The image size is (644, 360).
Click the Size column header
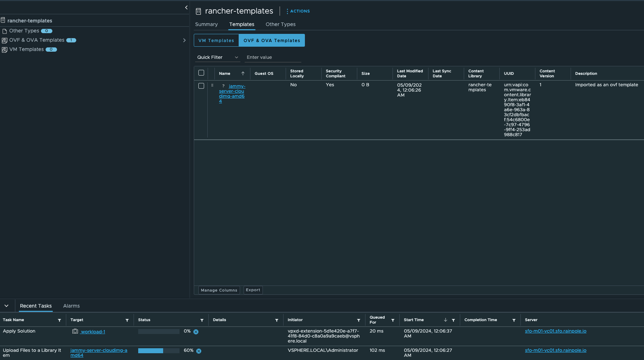click(365, 73)
